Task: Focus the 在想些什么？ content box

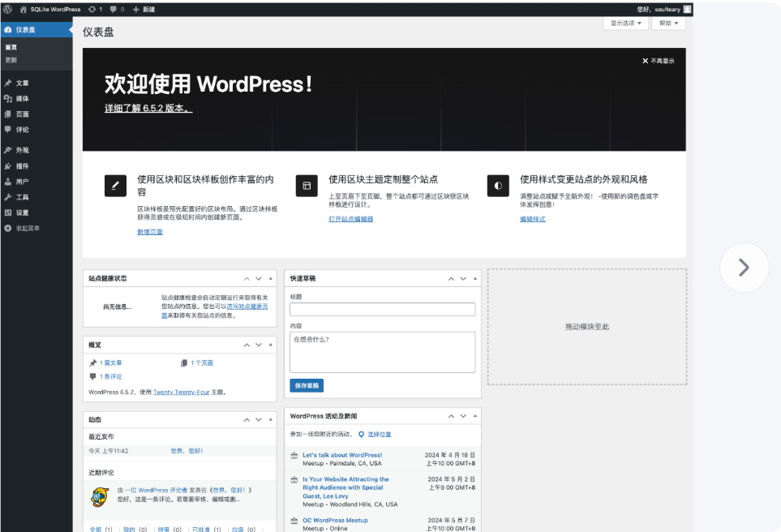Action: (383, 352)
